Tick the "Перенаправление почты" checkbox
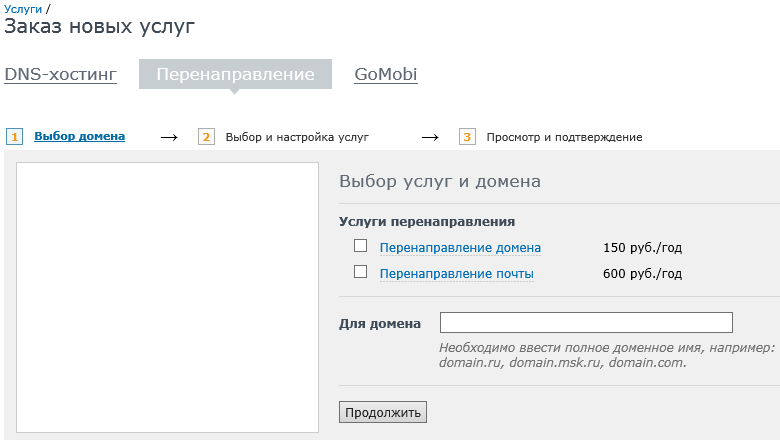Viewport: 780px width, 440px height. [361, 272]
